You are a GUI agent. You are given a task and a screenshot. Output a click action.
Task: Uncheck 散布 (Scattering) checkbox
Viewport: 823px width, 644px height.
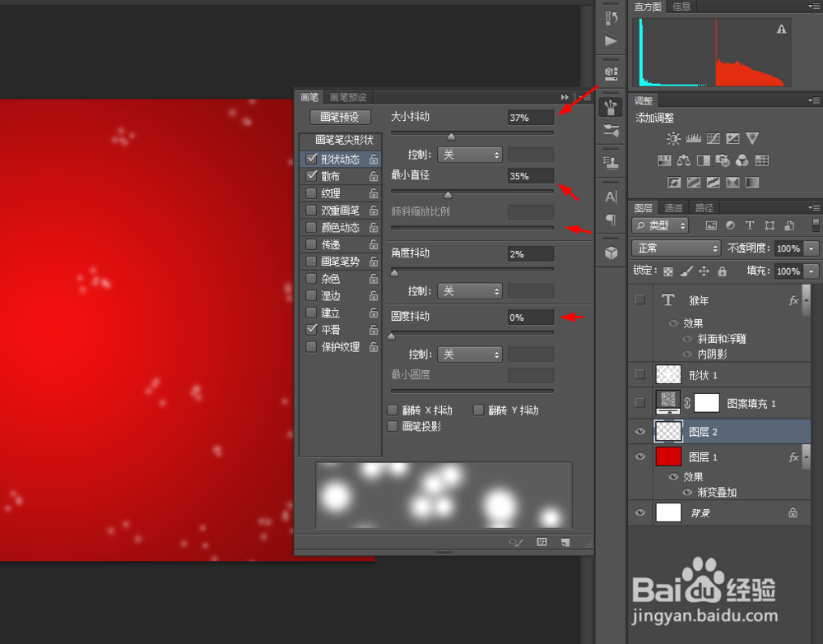point(311,176)
